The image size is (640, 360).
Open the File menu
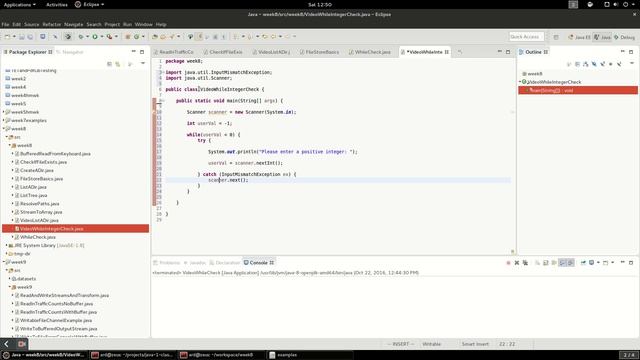(5, 24)
